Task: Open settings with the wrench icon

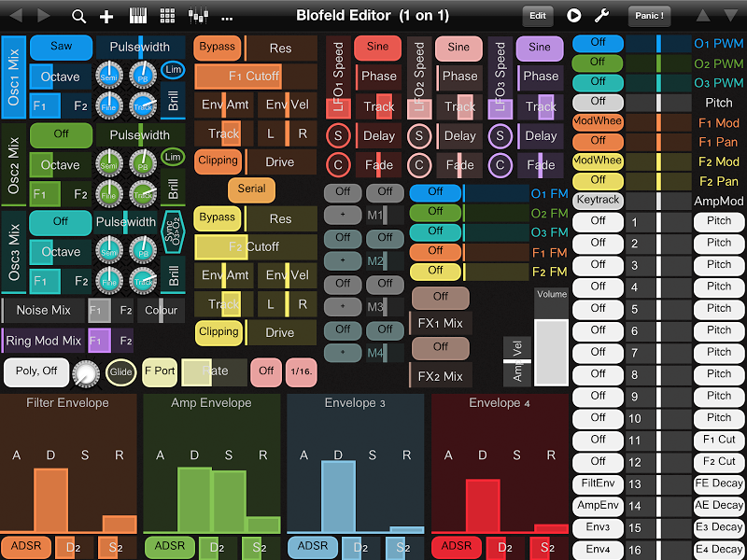Action: [x=602, y=16]
